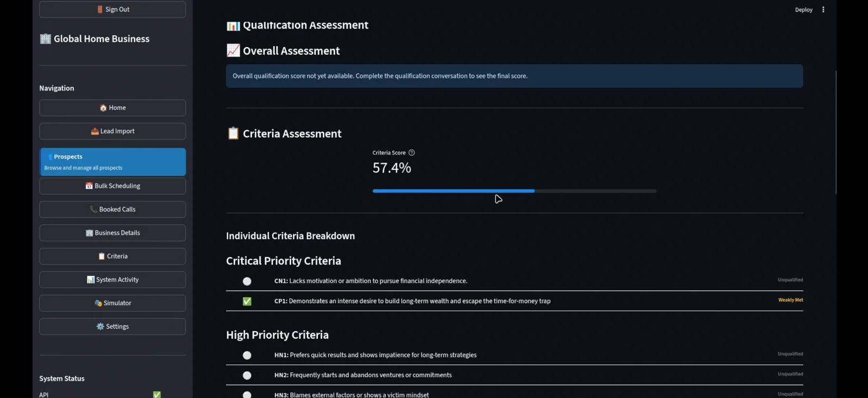Click the HN2 abandons ventures criterion text
The width and height of the screenshot is (868, 398).
(x=363, y=375)
